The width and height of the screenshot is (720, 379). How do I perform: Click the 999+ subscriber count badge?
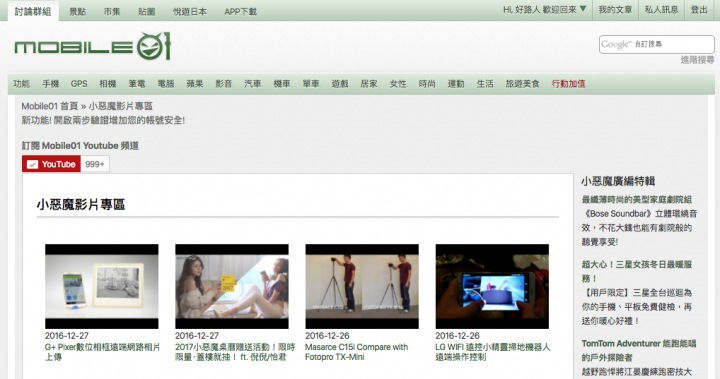click(x=95, y=164)
